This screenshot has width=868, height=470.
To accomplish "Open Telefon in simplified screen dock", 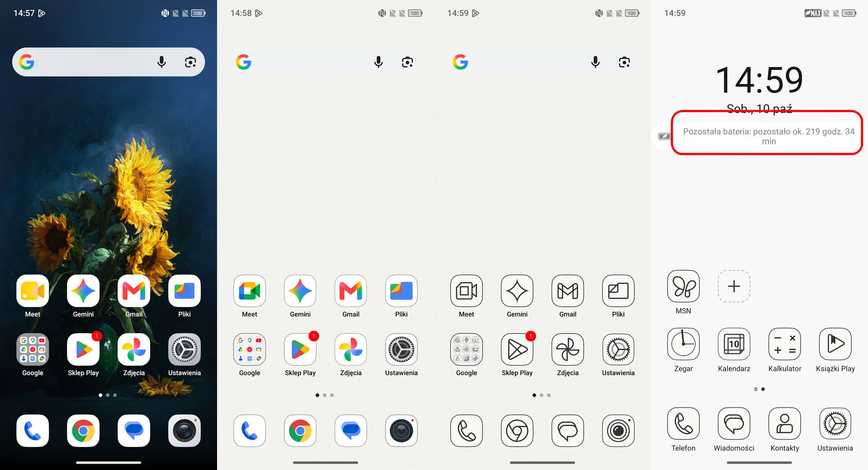I will 684,424.
